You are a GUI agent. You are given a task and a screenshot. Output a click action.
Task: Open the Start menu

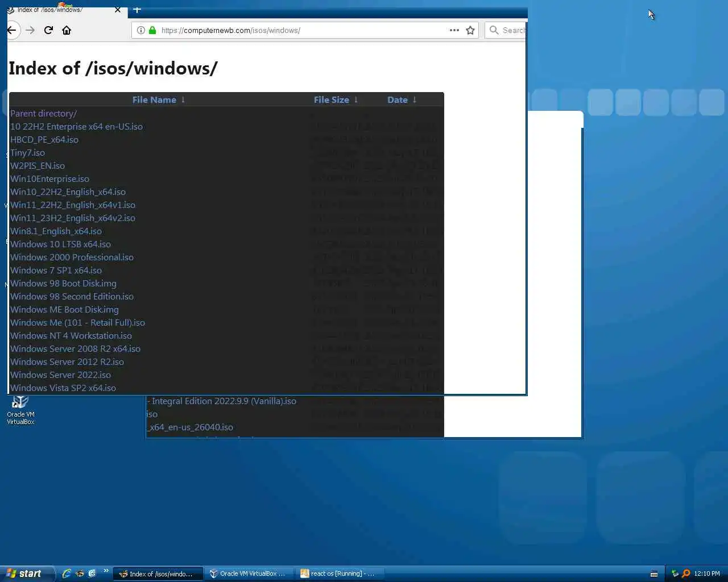26,573
